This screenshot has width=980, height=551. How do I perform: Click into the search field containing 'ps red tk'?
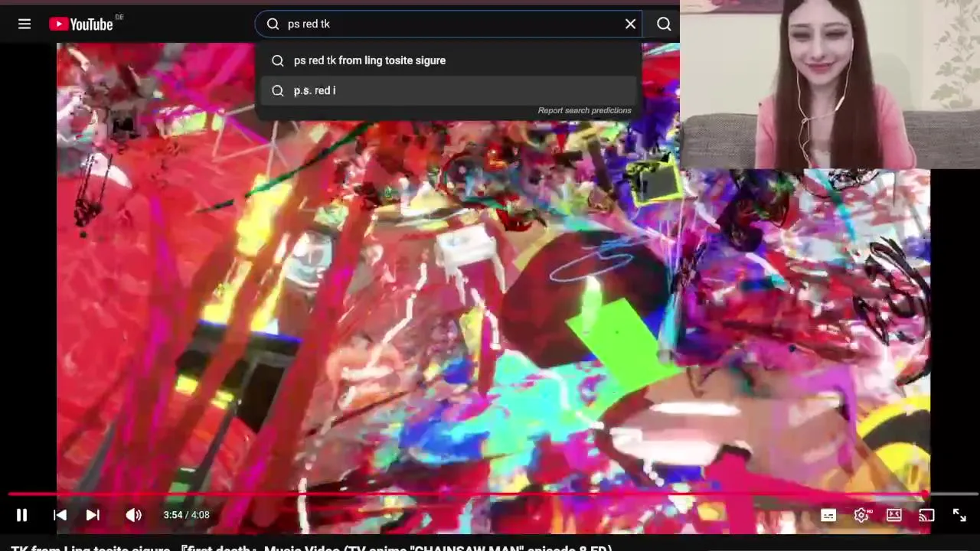point(448,24)
